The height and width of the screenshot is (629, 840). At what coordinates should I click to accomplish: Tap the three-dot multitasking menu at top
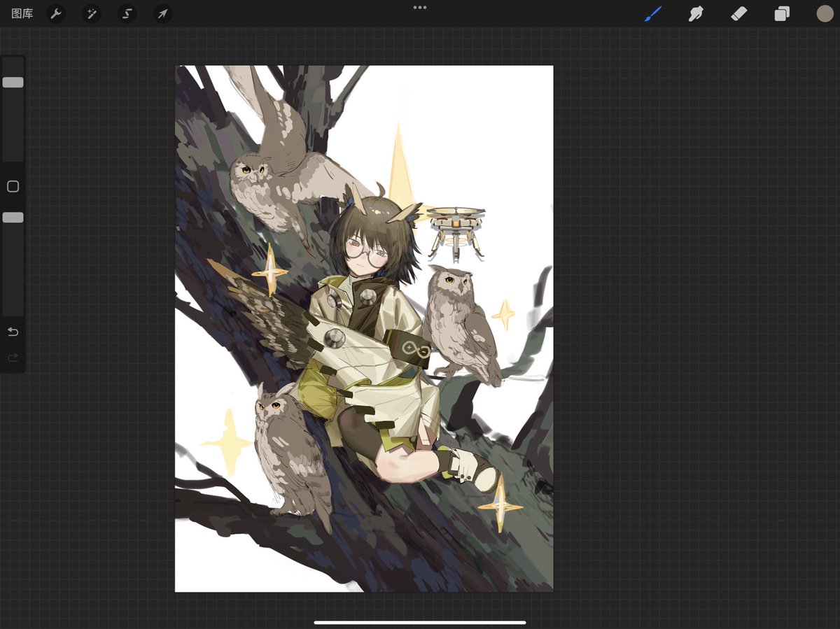[420, 7]
